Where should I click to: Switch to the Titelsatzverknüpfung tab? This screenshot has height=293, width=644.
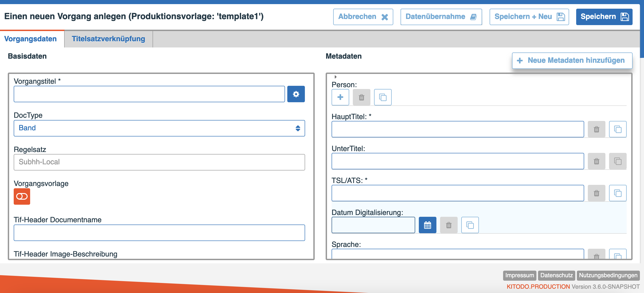click(x=108, y=39)
